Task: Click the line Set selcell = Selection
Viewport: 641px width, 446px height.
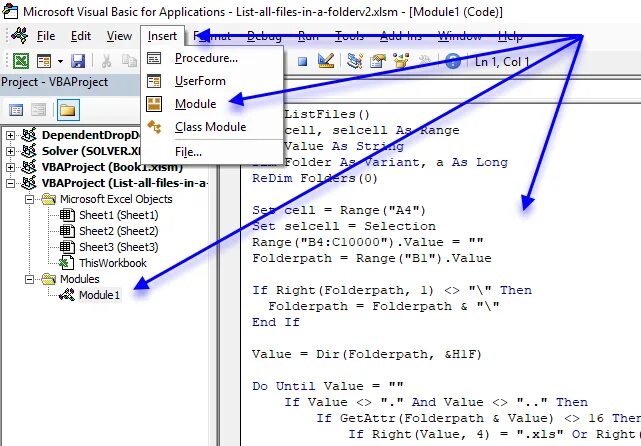Action: click(x=344, y=226)
